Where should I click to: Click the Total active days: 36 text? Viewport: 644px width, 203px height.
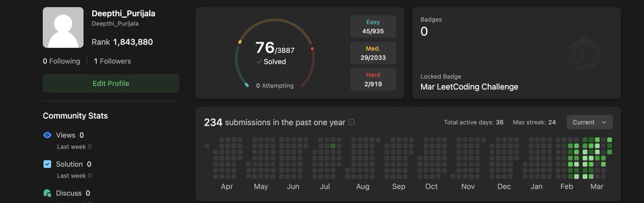[474, 122]
